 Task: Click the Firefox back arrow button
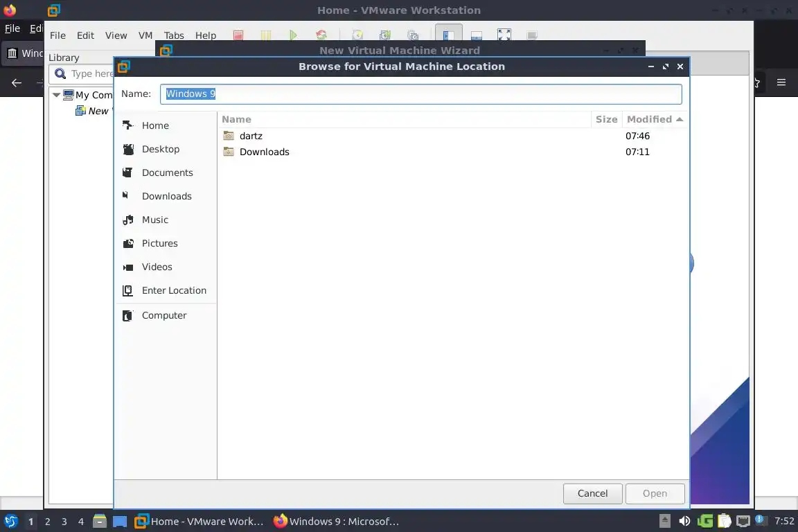(x=17, y=82)
